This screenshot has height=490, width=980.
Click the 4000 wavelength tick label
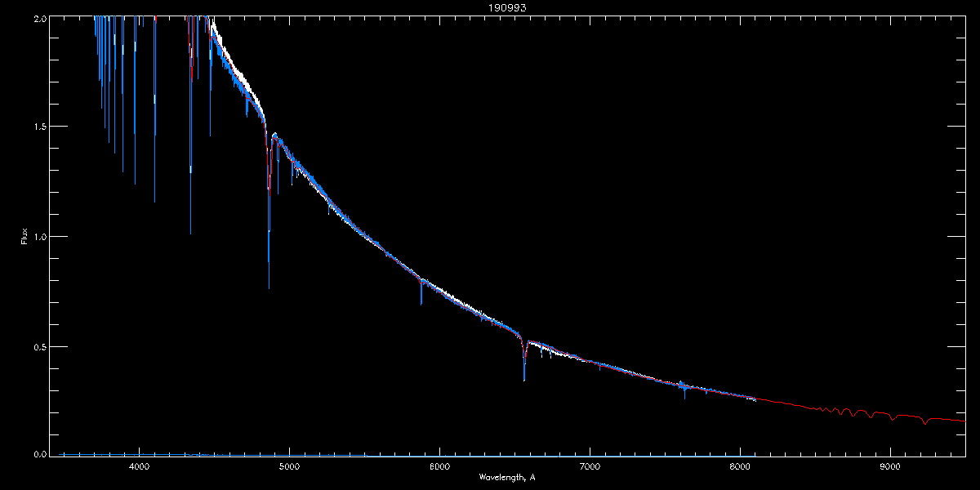click(x=139, y=467)
